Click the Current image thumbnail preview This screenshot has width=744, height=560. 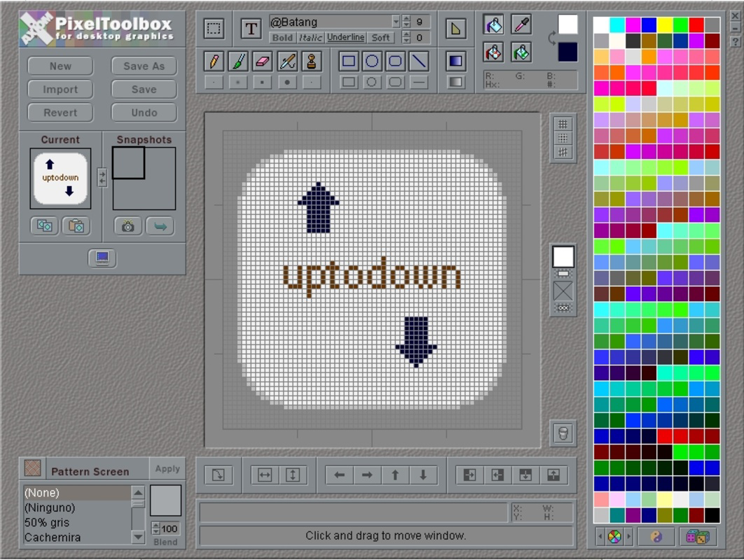tap(60, 178)
